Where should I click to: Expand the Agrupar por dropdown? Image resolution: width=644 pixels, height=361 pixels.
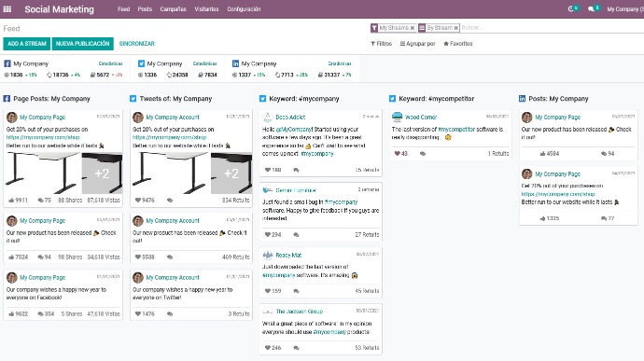[418, 44]
